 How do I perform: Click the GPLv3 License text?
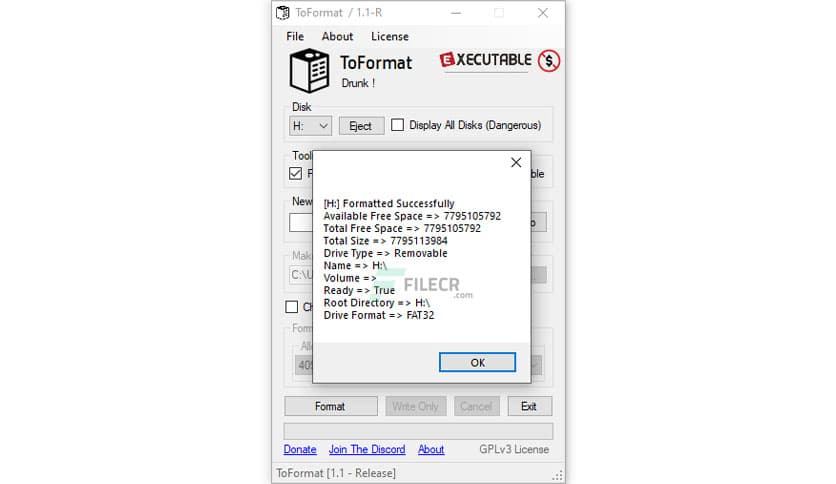514,449
